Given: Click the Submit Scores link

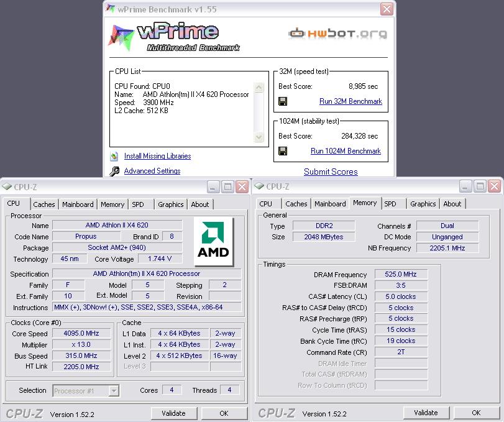Looking at the screenshot, I should point(331,172).
